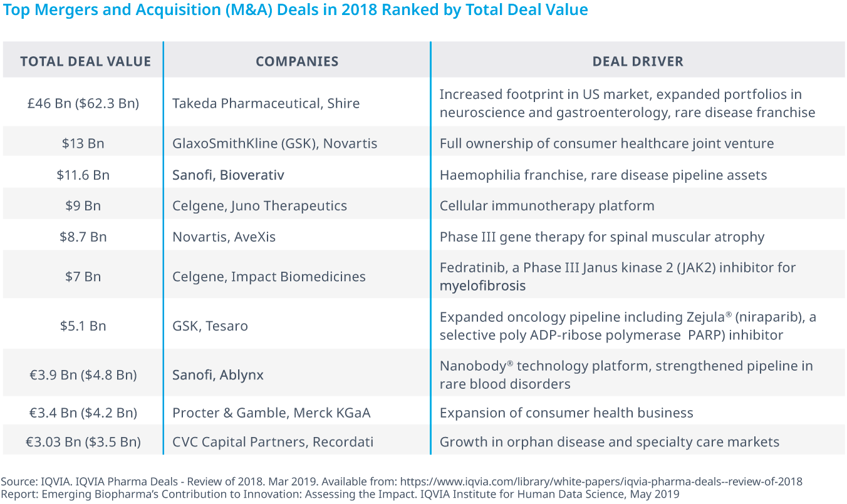Viewport: 847px width, 504px height.
Task: Click the Cellular immunotherapy platform text
Action: 547,206
